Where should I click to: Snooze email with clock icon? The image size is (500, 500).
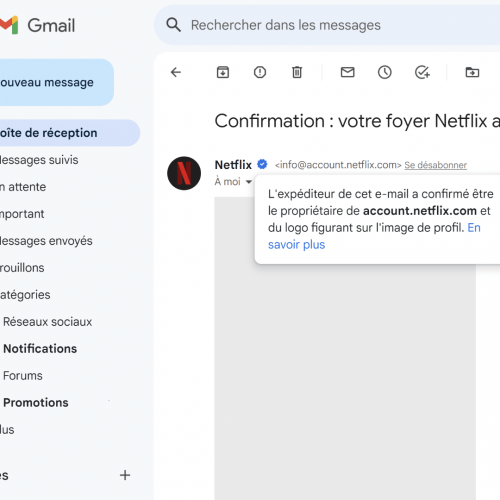tap(384, 72)
